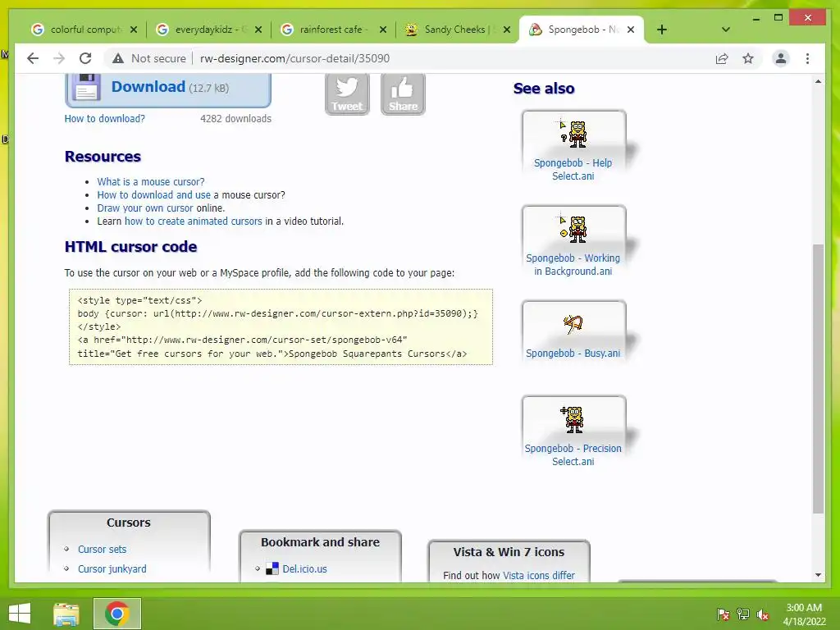
Task: Open the Chrome profile avatar
Action: pos(781,58)
